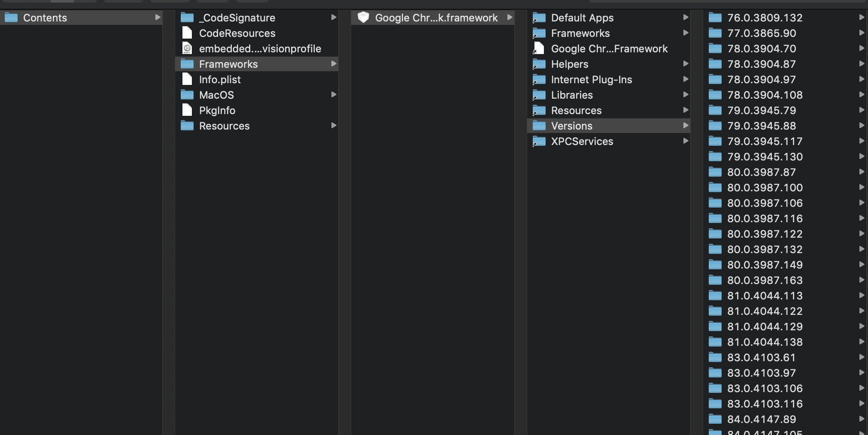The height and width of the screenshot is (435, 868).
Task: Click the CodeResources file icon
Action: click(x=187, y=33)
